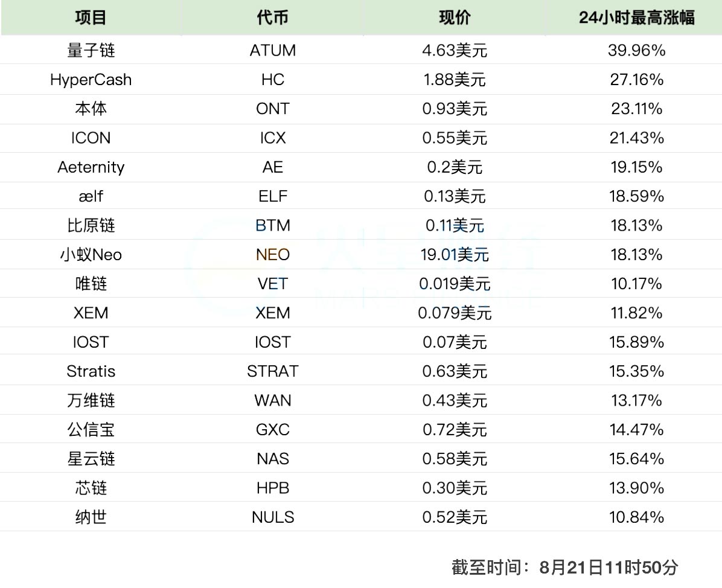Click the 0.55美元 price
722x588 pixels.
point(455,138)
